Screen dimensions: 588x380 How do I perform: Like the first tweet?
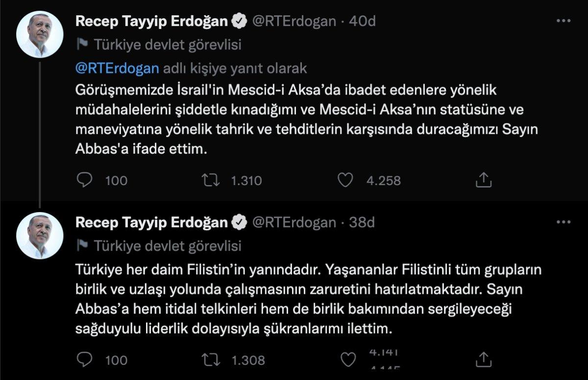(346, 181)
